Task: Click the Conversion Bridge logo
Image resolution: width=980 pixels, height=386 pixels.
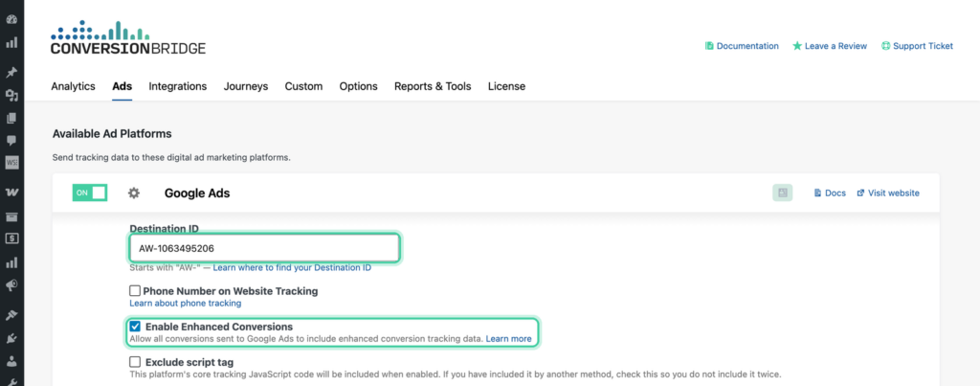Action: pos(128,37)
